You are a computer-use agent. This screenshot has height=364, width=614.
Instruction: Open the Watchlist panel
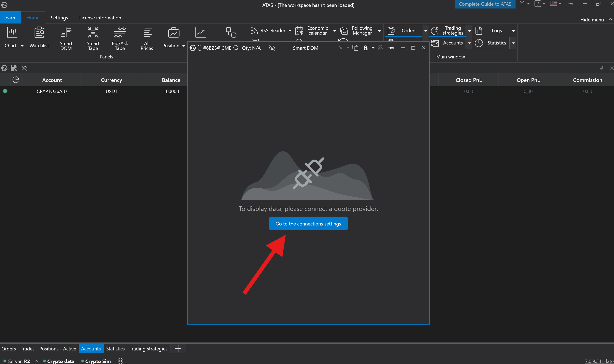click(39, 37)
